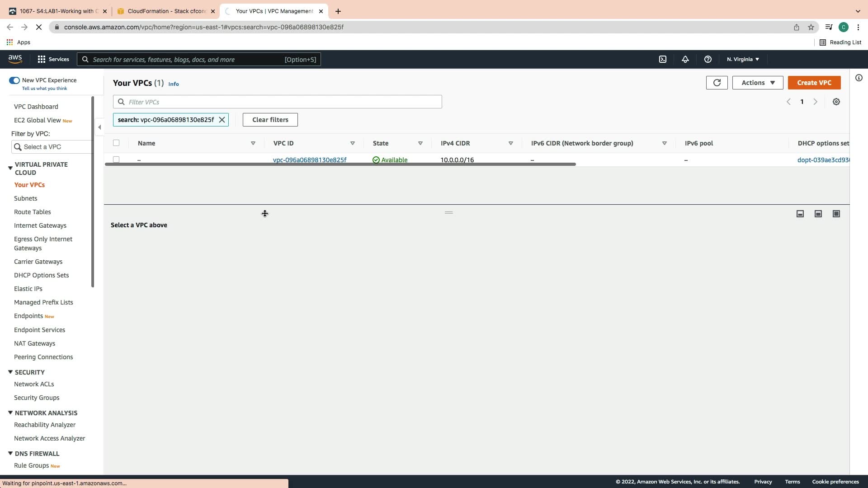Click the horizontal table scrollbar
Image resolution: width=868 pixels, height=488 pixels.
point(340,164)
